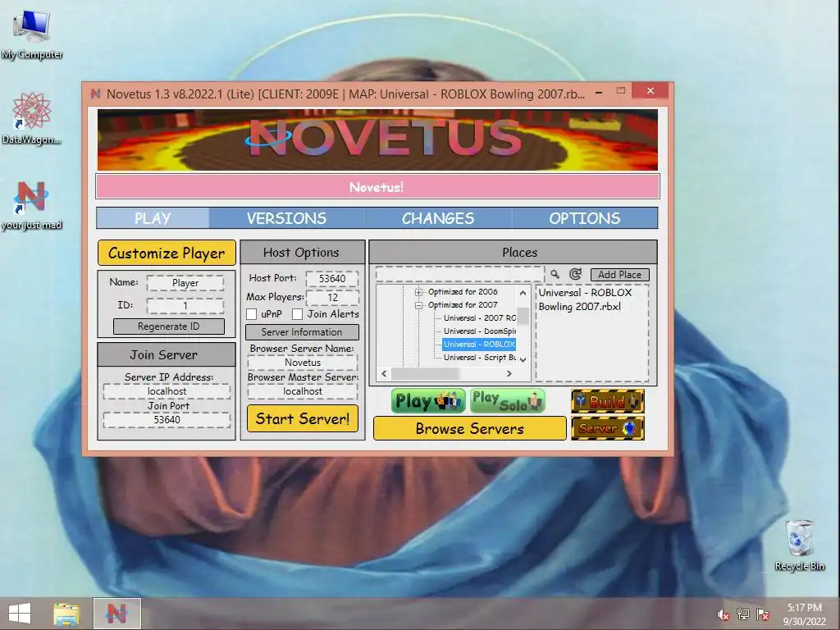Click the pink Novetus! splash banner
The image size is (840, 630).
[377, 187]
